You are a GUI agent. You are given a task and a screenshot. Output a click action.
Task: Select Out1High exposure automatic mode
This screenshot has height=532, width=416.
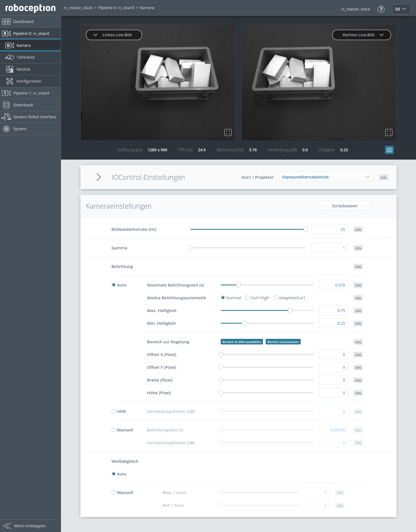point(247,298)
